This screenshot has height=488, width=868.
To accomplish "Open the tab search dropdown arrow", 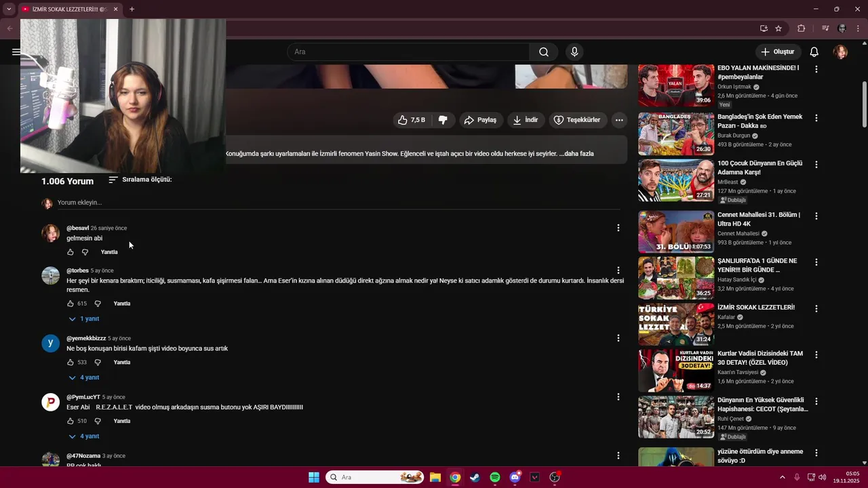I will [9, 9].
